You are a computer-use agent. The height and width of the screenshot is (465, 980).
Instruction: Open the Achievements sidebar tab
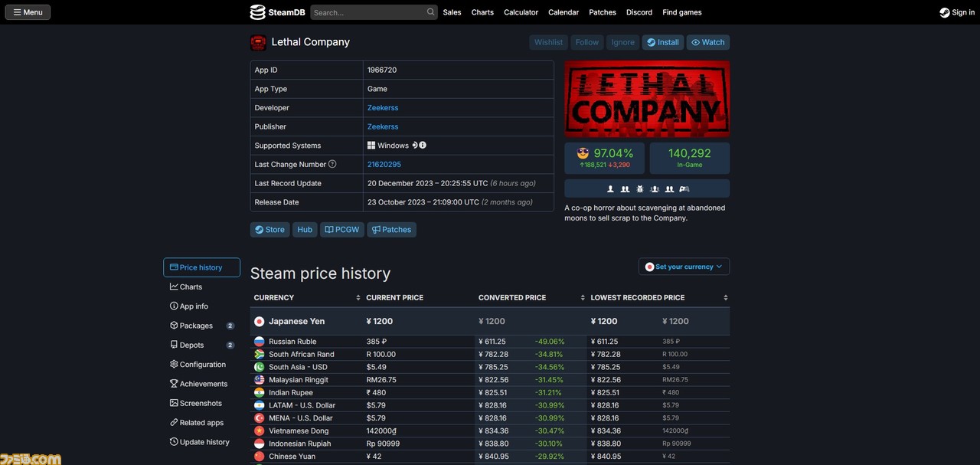click(x=201, y=384)
